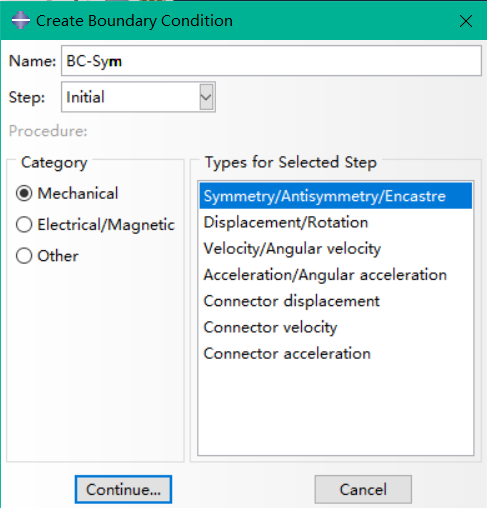487x508 pixels.
Task: Pick Connector displacement type
Action: (x=336, y=301)
